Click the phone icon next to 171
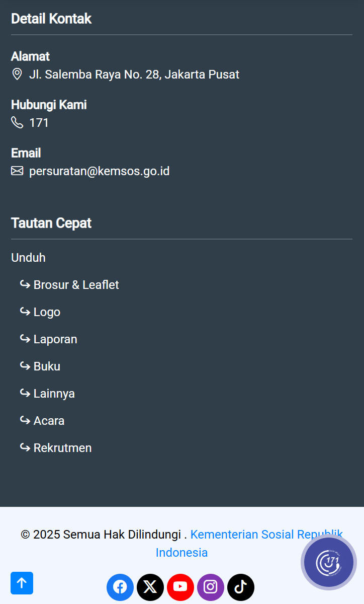Image resolution: width=364 pixels, height=604 pixels. 17,123
